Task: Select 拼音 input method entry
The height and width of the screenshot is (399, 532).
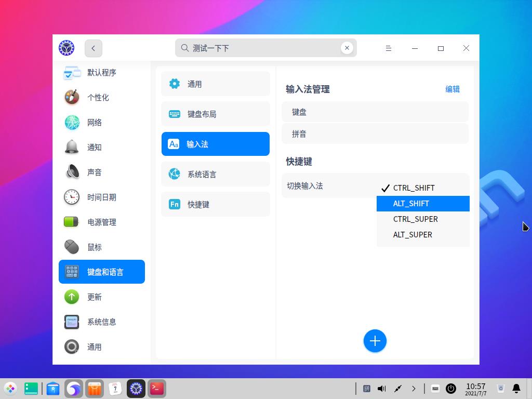Action: 375,134
